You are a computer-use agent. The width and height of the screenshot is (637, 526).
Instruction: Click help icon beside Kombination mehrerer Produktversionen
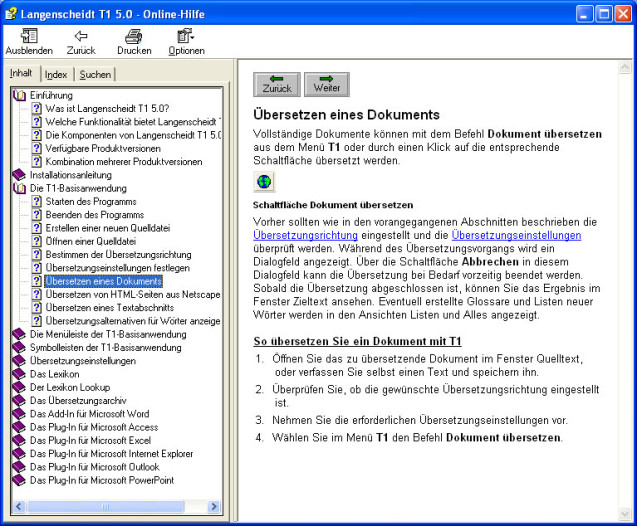(37, 162)
